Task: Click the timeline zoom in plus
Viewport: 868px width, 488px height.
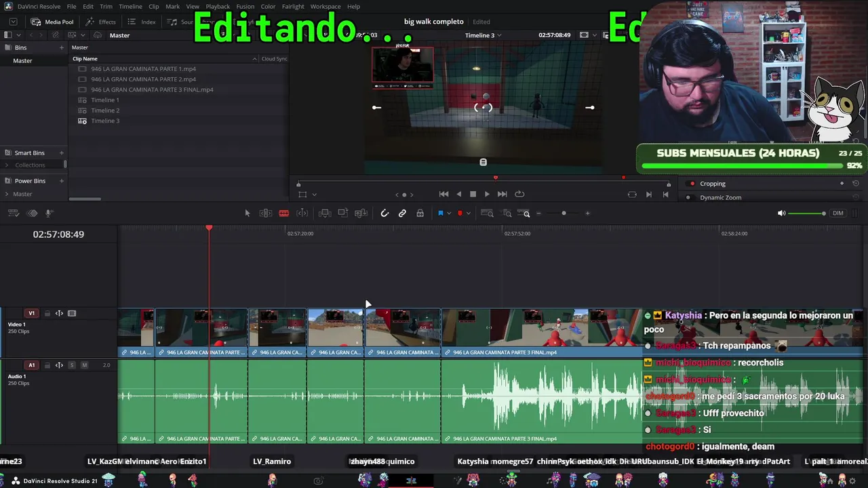Action: point(588,213)
